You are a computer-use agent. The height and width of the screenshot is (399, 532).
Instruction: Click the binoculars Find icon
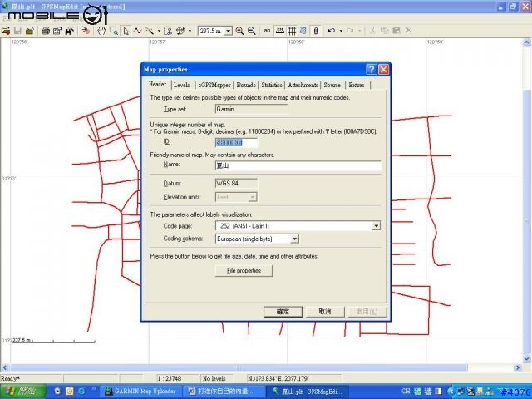[x=70, y=31]
